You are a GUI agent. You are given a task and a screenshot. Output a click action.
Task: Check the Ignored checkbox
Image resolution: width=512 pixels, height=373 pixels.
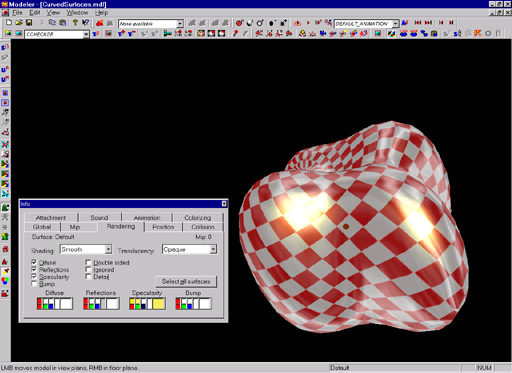pos(88,269)
